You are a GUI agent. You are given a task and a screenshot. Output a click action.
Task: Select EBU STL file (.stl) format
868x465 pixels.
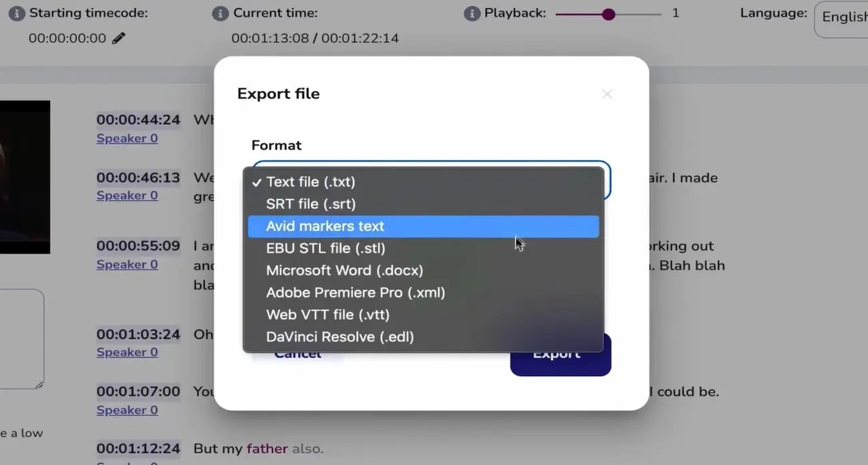[325, 248]
